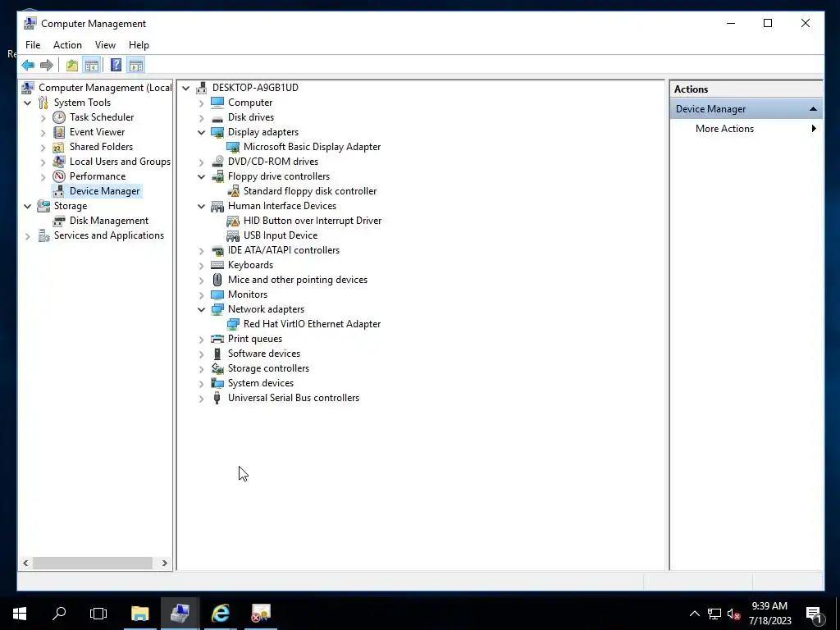Click the blue Help toolbar icon
This screenshot has height=630, width=840.
pyautogui.click(x=116, y=66)
